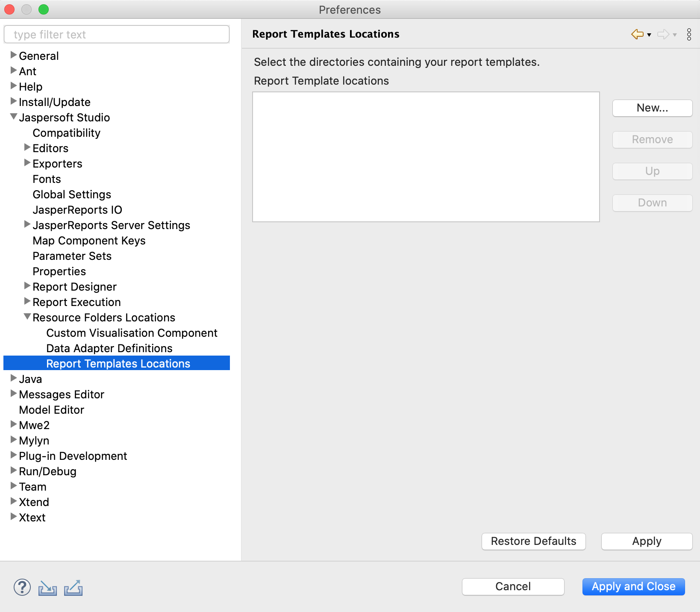Click the forward navigation arrow icon
The width and height of the screenshot is (700, 612).
pyautogui.click(x=663, y=34)
